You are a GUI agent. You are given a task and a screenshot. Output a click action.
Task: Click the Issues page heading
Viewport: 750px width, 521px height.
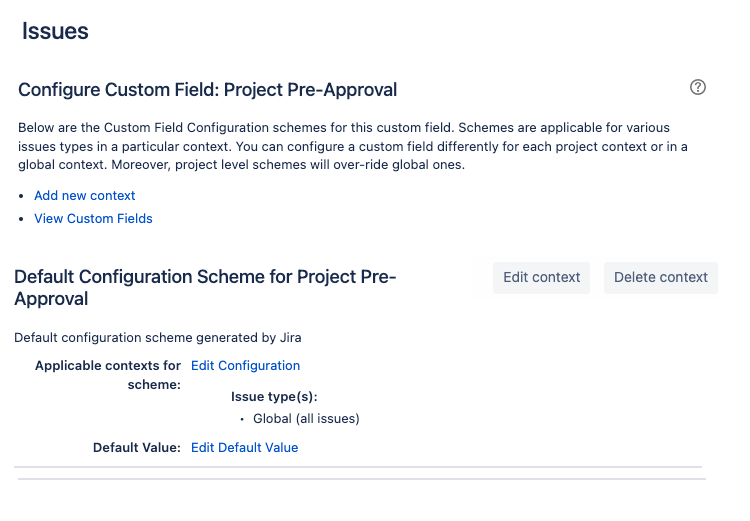[x=55, y=31]
